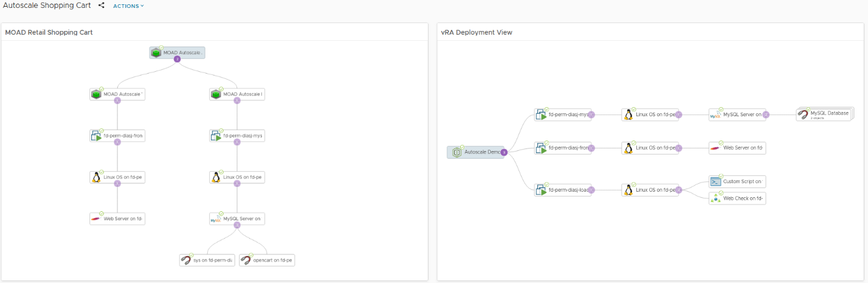Screen dimensions: 868x283
Task: Select the sys database magnet icon
Action: coord(185,260)
